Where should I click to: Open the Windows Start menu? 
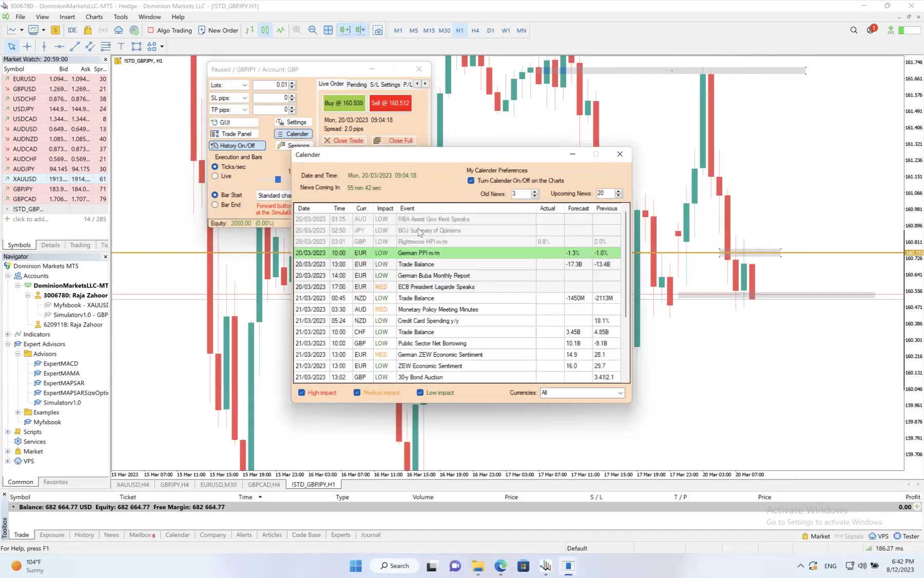click(x=355, y=566)
